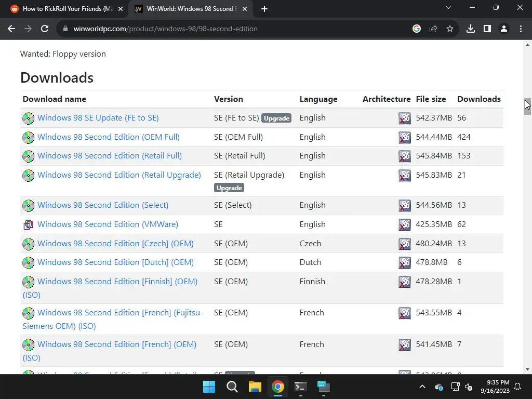This screenshot has width=532, height=399.
Task: Open Windows 98 Second Edition (Retail Upgrade) link
Action: (x=119, y=175)
